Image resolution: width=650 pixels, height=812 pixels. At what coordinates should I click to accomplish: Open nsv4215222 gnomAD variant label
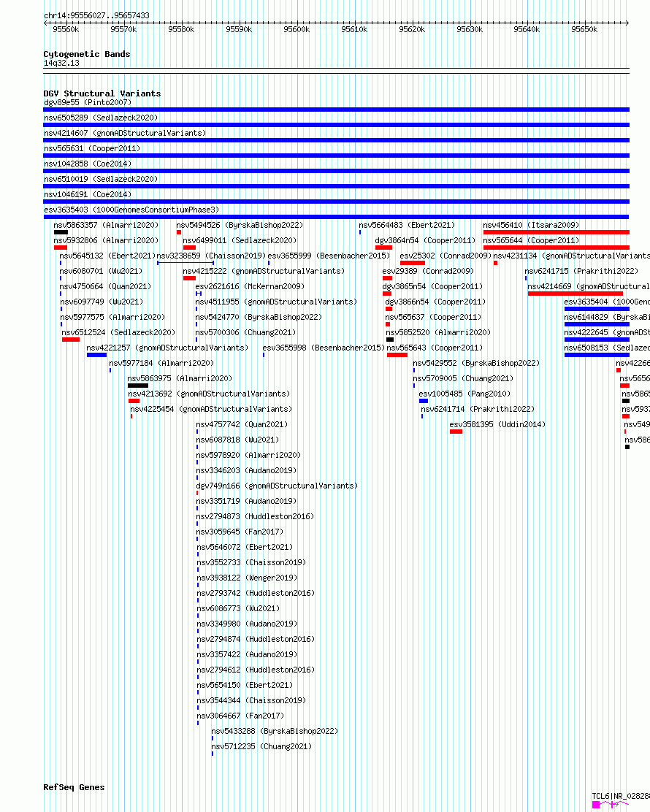pos(264,272)
